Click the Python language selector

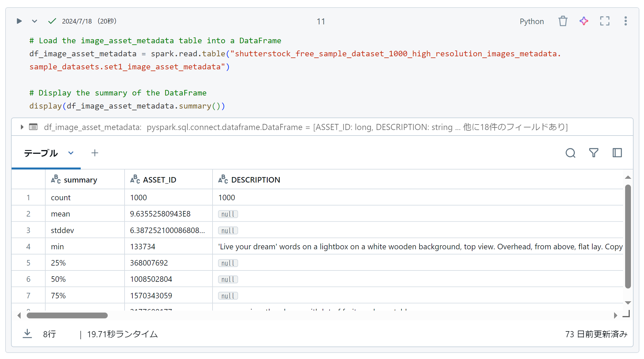coord(531,21)
